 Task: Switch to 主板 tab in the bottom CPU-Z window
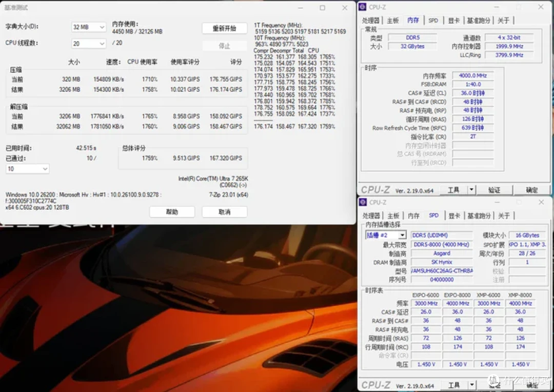(393, 215)
